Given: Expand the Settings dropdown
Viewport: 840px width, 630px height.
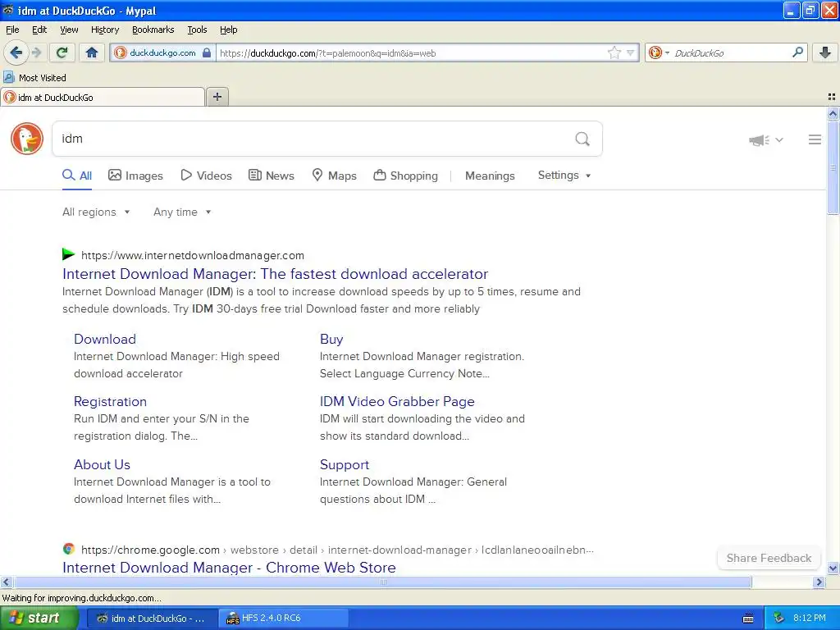Looking at the screenshot, I should point(564,176).
